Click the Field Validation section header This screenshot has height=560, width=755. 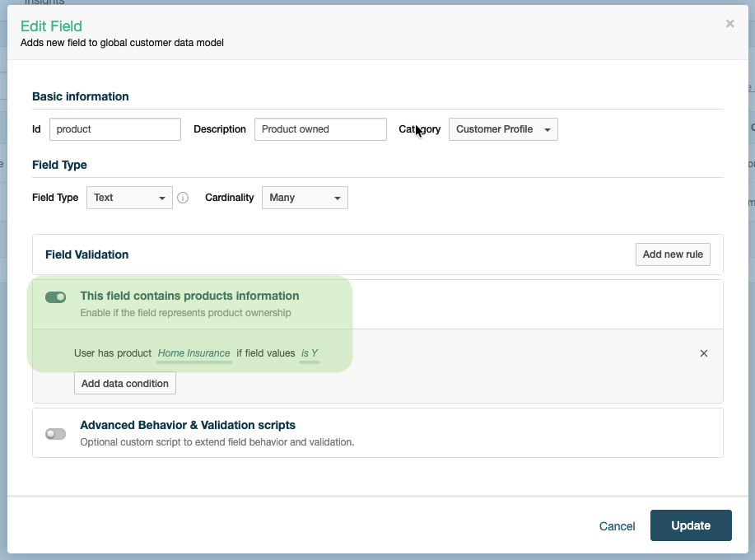[x=86, y=254]
